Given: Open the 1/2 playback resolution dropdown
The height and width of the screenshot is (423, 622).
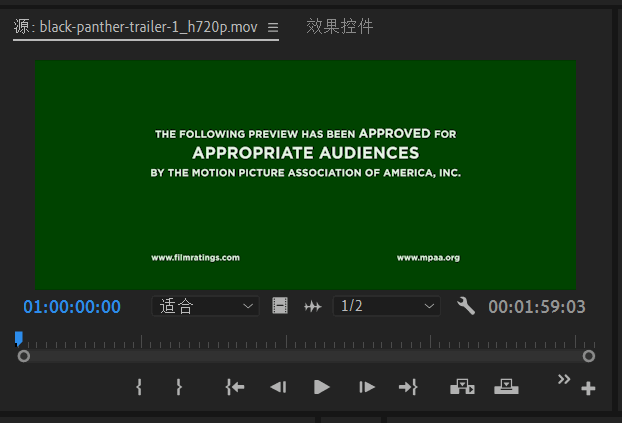Looking at the screenshot, I should (386, 306).
